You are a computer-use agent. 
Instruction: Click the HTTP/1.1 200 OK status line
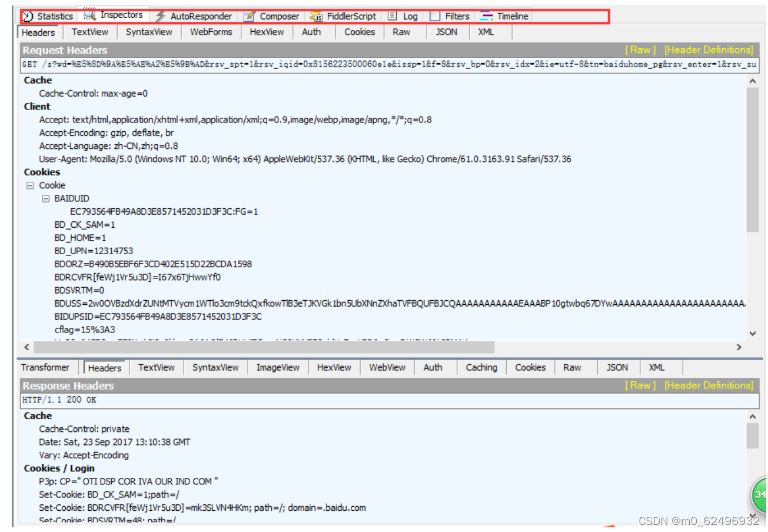point(389,400)
